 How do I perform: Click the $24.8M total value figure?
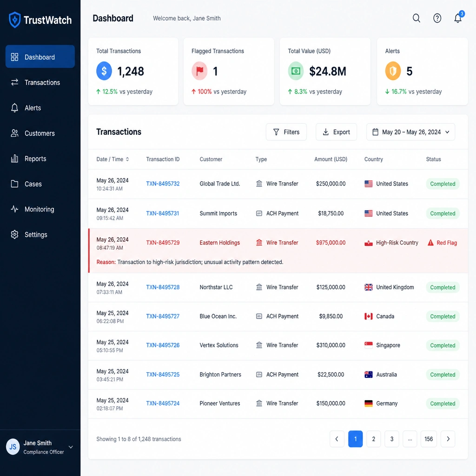(328, 71)
